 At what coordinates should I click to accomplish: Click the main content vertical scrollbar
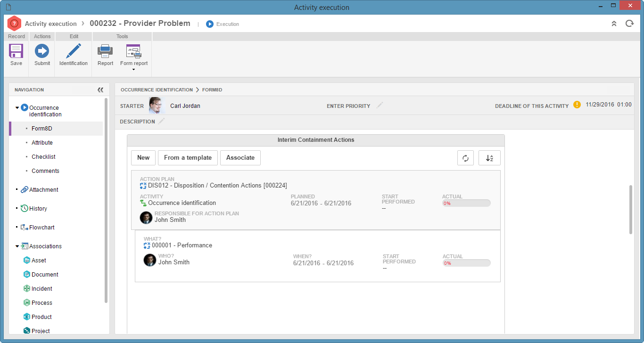tap(631, 210)
